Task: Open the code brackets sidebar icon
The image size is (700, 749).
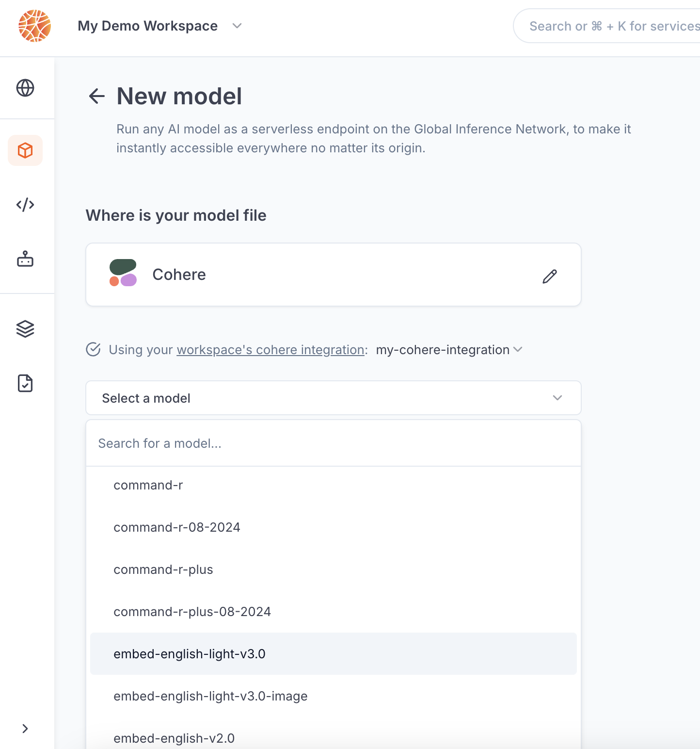Action: pyautogui.click(x=25, y=205)
